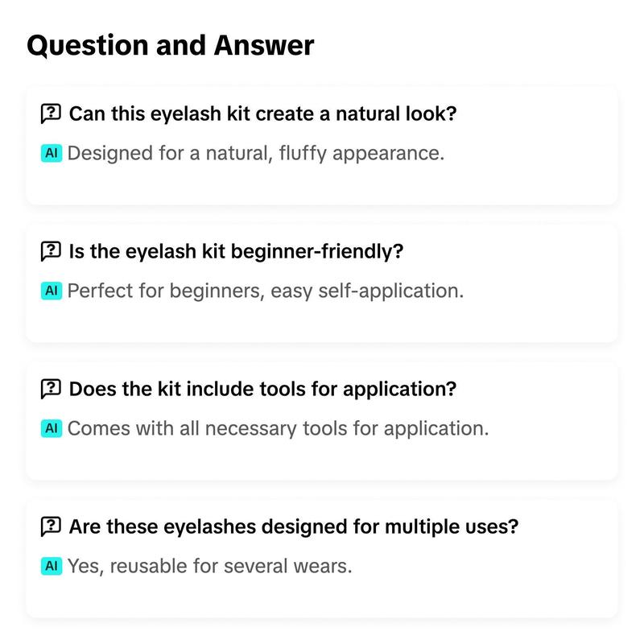Select the question "Are these eyelashes designed for multiple uses?"

tap(293, 527)
